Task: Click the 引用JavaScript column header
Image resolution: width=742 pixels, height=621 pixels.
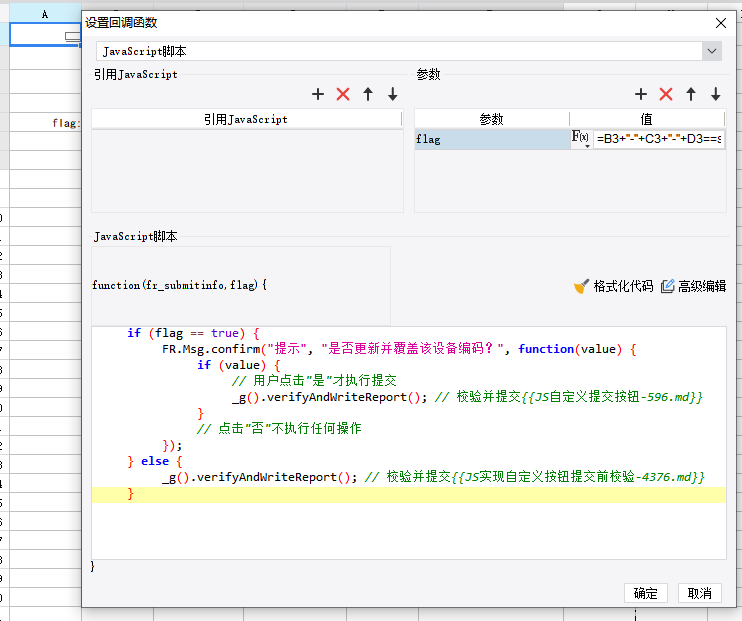Action: pyautogui.click(x=246, y=119)
